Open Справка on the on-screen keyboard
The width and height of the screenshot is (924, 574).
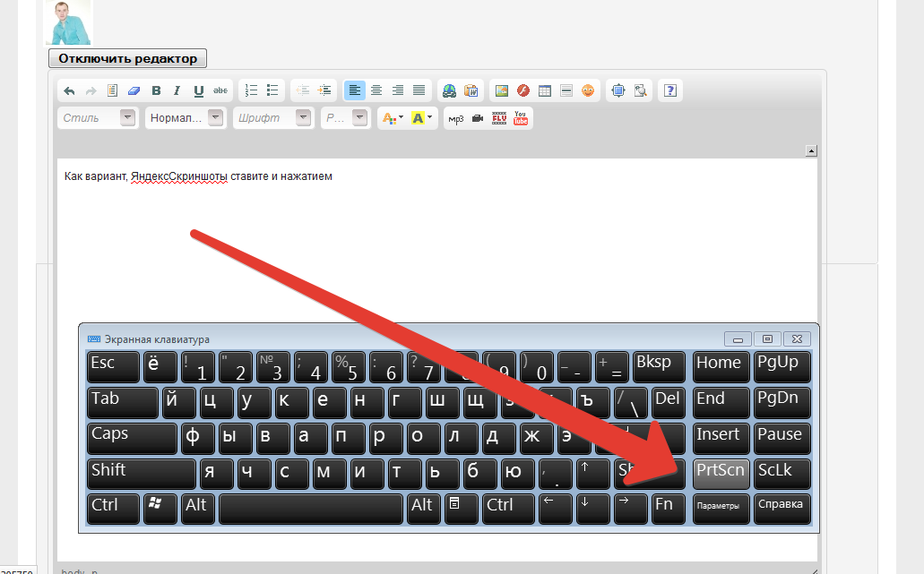(782, 510)
